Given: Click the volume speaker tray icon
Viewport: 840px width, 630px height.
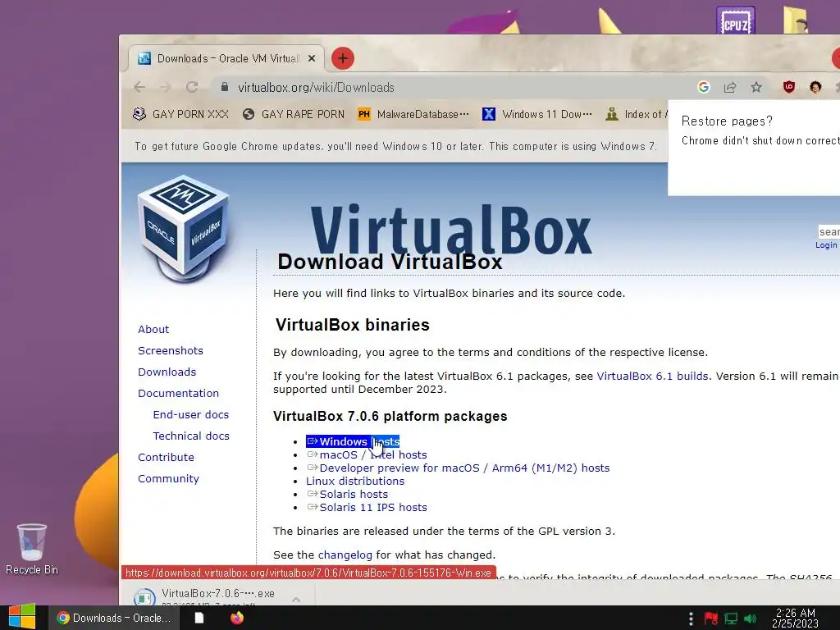Looking at the screenshot, I should pyautogui.click(x=751, y=619).
